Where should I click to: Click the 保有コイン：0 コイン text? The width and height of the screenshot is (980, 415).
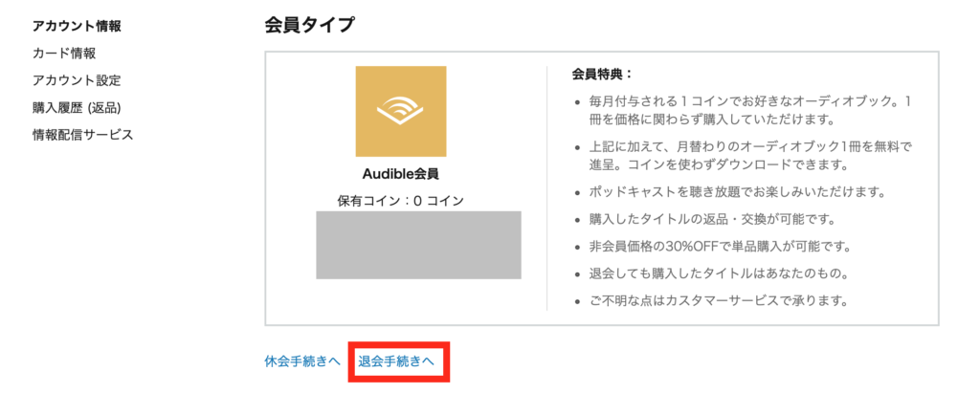[x=401, y=200]
